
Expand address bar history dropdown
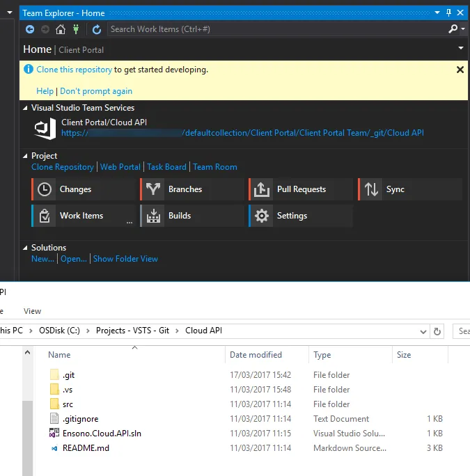[x=423, y=331]
